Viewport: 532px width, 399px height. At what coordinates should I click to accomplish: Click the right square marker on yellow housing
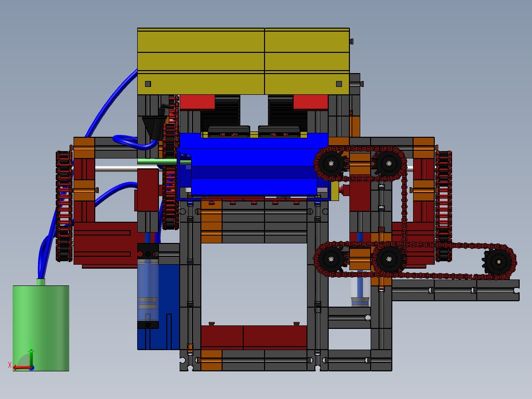[339, 84]
